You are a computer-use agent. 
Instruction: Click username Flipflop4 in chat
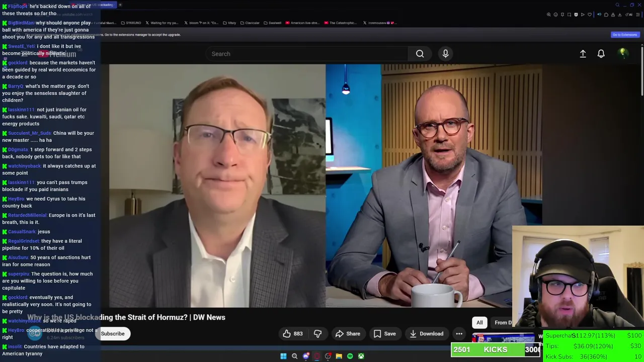18,6
